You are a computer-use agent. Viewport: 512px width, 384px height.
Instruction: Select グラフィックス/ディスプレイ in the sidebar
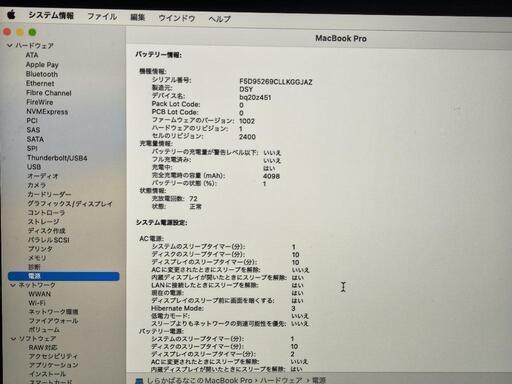click(x=70, y=204)
